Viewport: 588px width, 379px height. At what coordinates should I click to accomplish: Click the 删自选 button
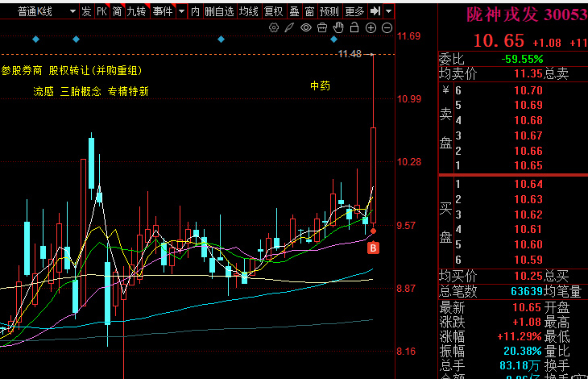219,11
